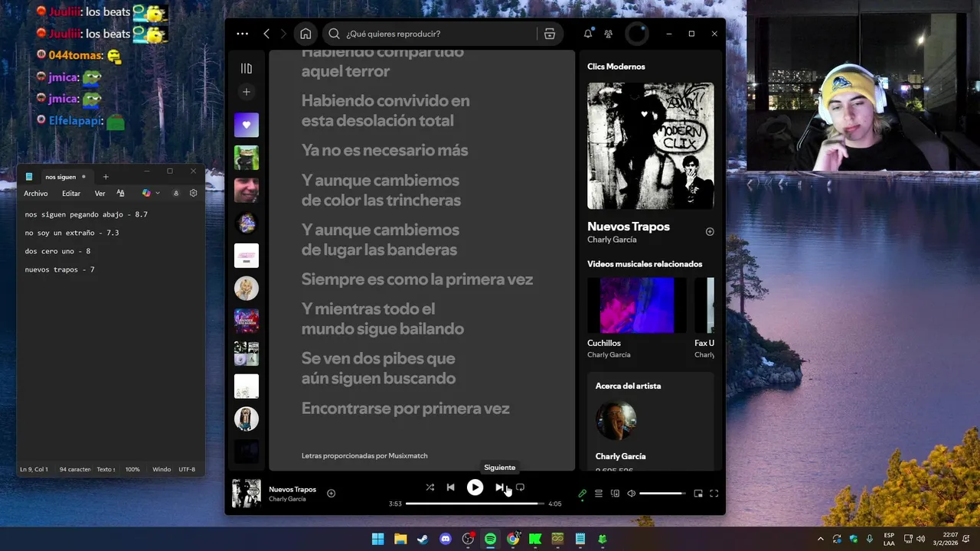Viewport: 980px width, 551px height.
Task: Open Spotify notifications bell
Action: 588,34
